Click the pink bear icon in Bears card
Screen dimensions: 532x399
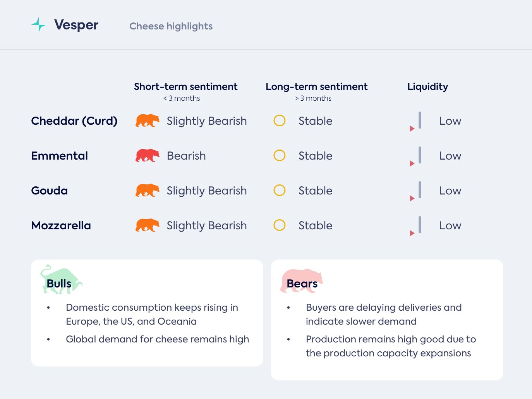301,280
